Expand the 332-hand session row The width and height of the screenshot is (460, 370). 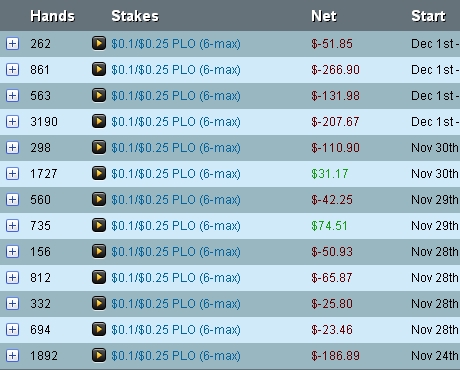tap(12, 304)
